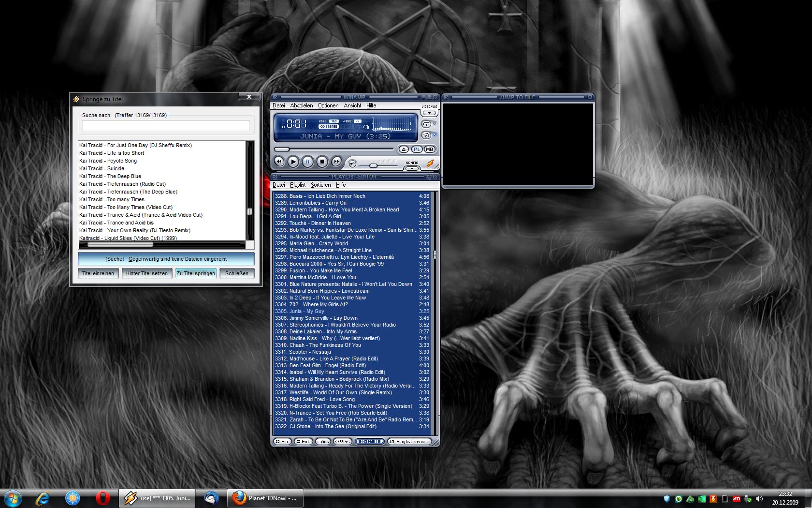Click the Aus (select) playlist button
The width and height of the screenshot is (812, 508).
(x=323, y=441)
